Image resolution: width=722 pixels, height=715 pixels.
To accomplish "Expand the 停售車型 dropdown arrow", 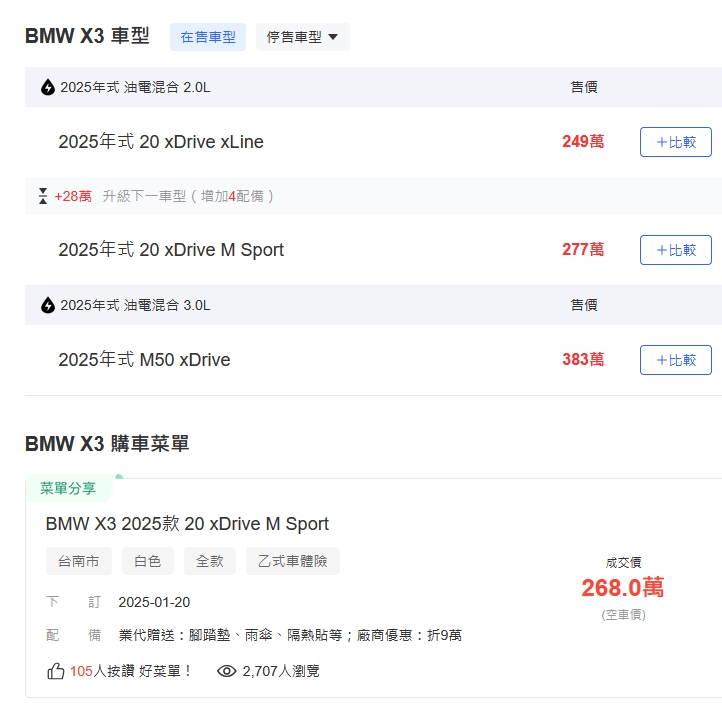I will pos(333,37).
